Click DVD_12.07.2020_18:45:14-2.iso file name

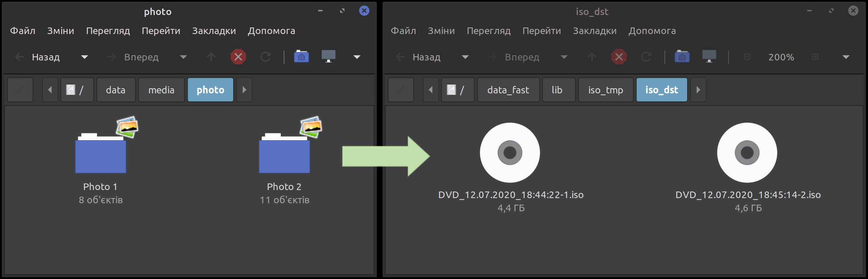click(748, 195)
